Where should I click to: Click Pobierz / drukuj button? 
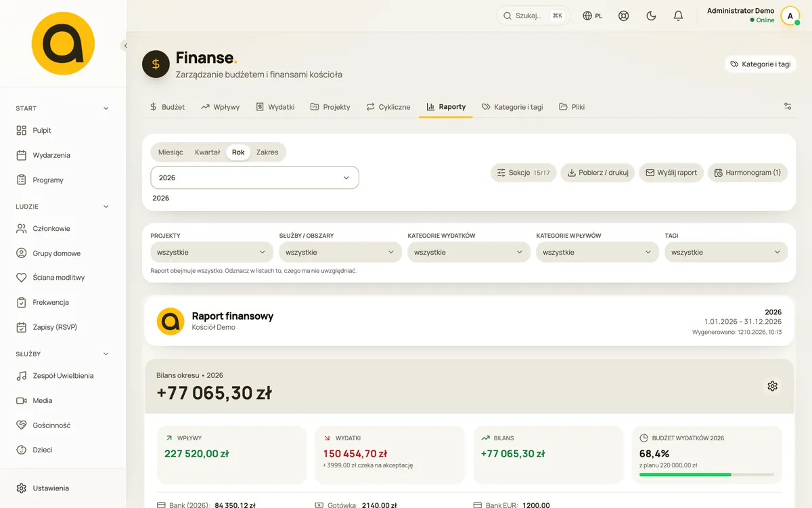point(597,173)
